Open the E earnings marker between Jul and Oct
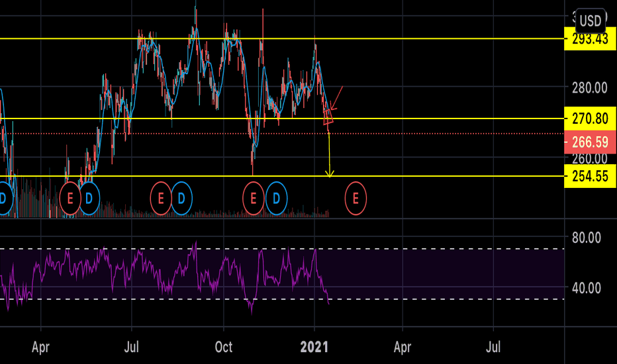This screenshot has height=364, width=617. coord(161,199)
